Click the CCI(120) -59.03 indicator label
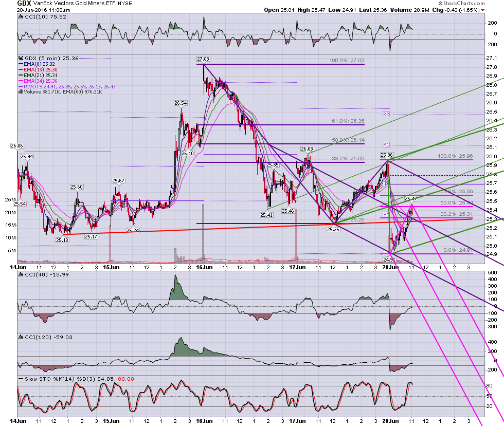The image size is (504, 428). [48, 338]
